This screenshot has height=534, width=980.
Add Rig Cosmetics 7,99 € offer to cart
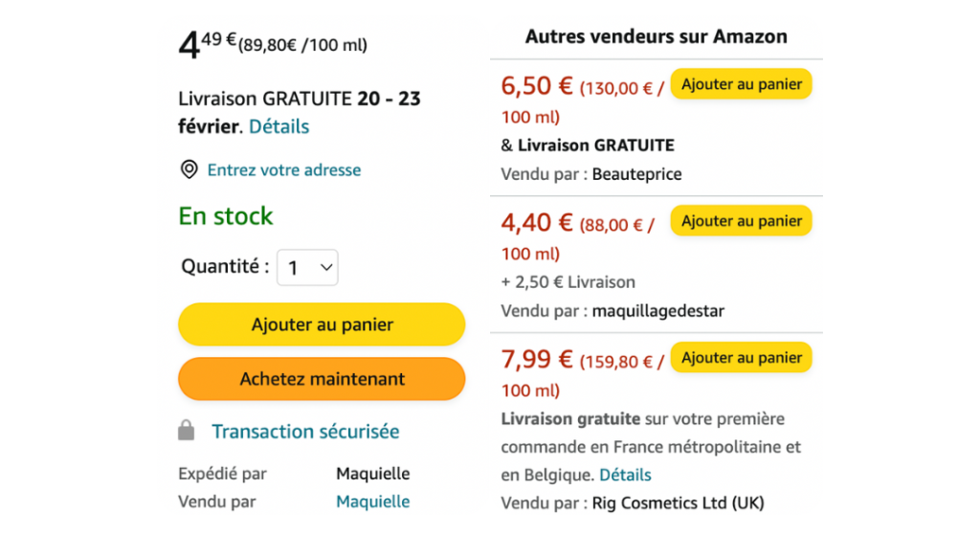(742, 358)
